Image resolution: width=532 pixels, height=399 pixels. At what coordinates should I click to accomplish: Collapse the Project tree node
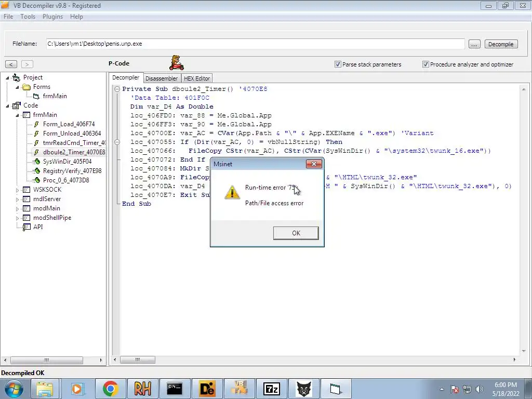[7, 78]
